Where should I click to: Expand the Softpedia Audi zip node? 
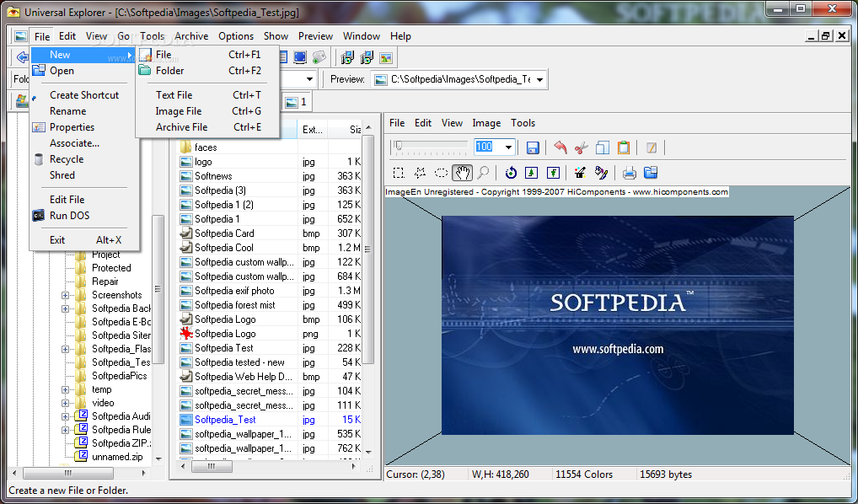tap(65, 416)
